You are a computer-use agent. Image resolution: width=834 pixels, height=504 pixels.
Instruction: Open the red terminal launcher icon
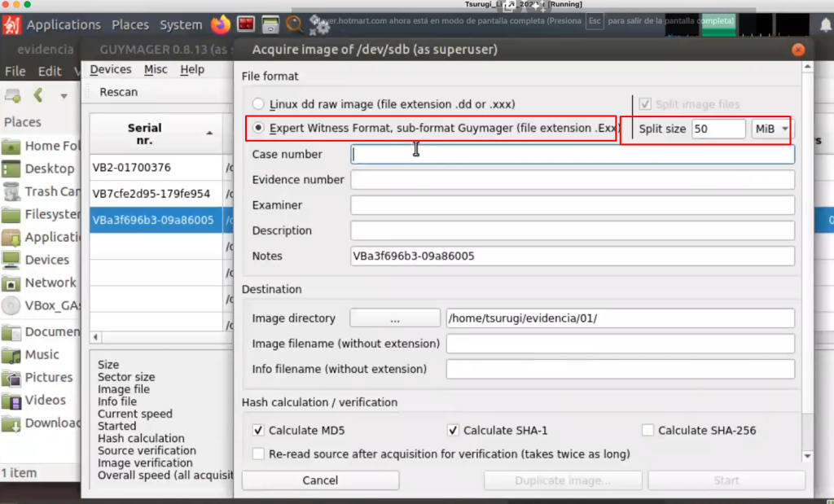[246, 24]
